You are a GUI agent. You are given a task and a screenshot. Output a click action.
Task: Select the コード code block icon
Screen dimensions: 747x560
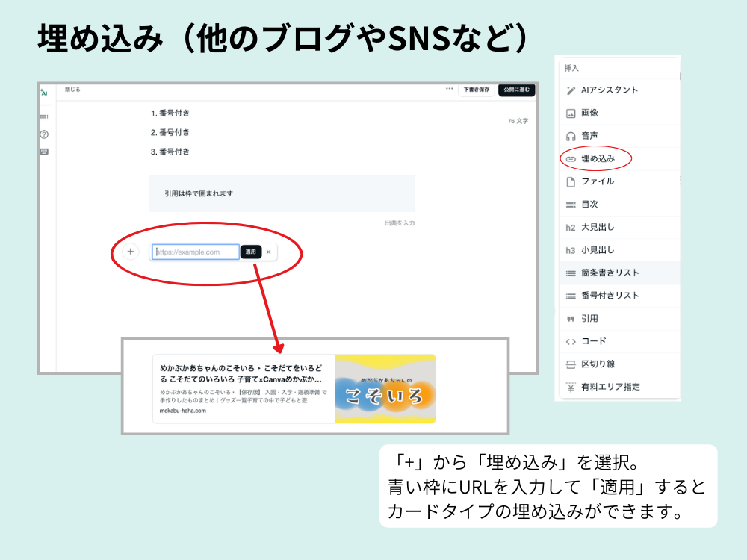pos(570,340)
